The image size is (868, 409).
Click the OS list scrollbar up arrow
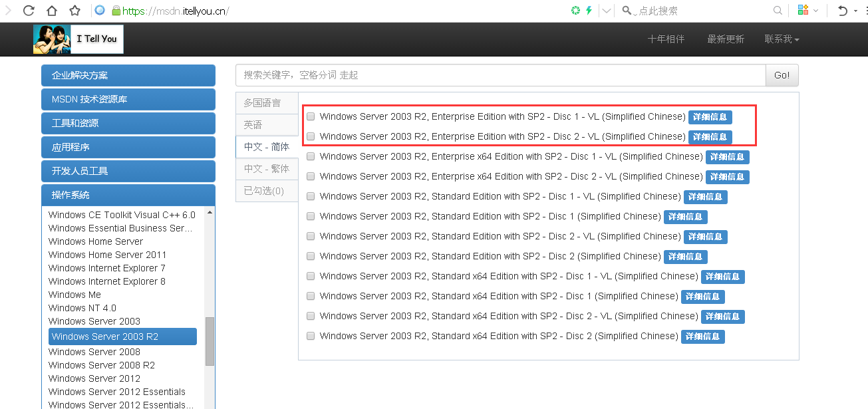coord(210,212)
